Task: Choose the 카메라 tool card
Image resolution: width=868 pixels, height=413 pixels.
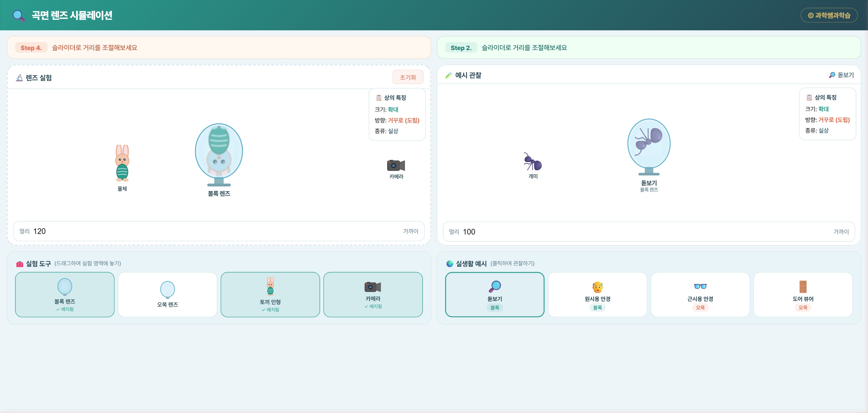Action: click(373, 294)
